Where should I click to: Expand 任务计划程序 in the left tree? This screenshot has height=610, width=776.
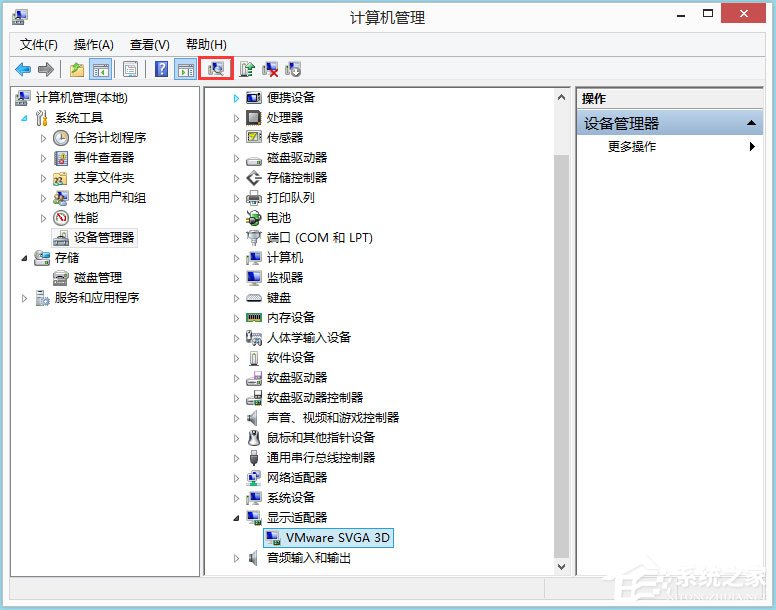(43, 138)
